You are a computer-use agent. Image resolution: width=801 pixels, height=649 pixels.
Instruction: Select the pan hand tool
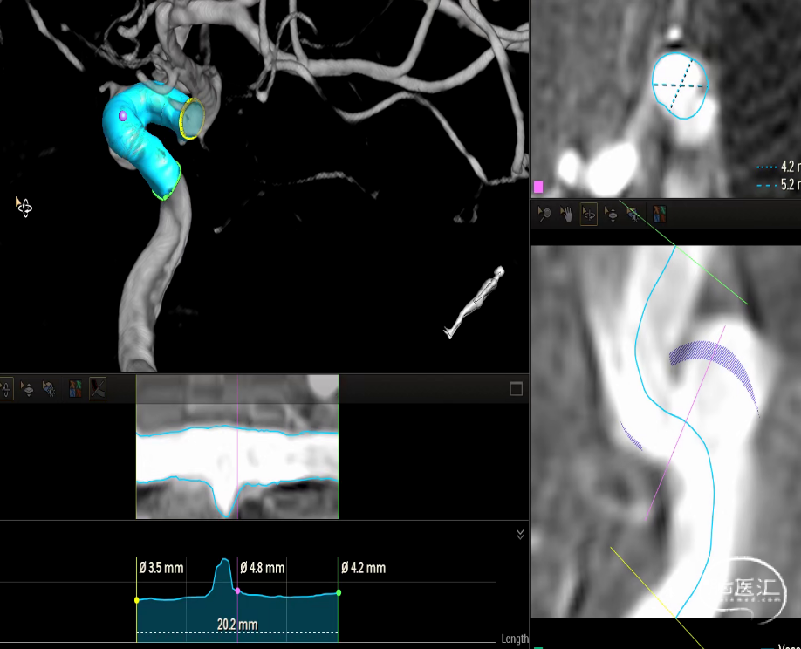[x=567, y=213]
